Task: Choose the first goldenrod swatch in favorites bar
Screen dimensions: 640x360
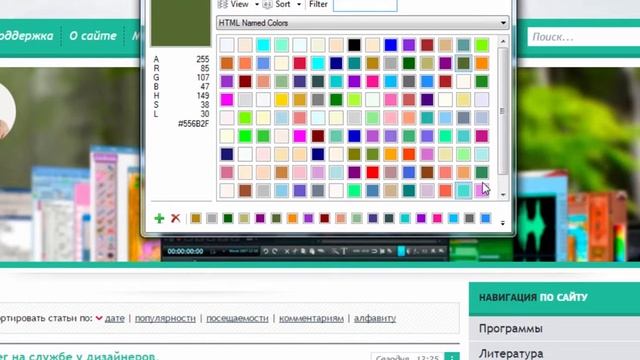Action: (196, 218)
